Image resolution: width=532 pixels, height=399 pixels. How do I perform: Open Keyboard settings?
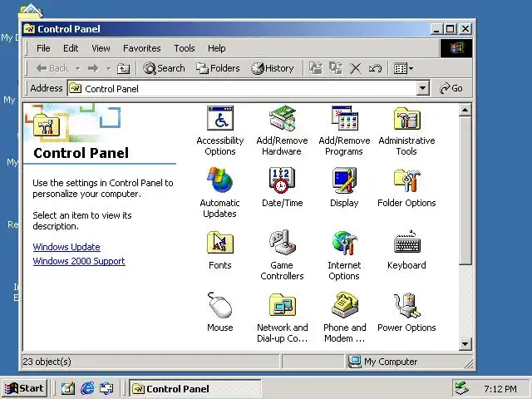(406, 249)
